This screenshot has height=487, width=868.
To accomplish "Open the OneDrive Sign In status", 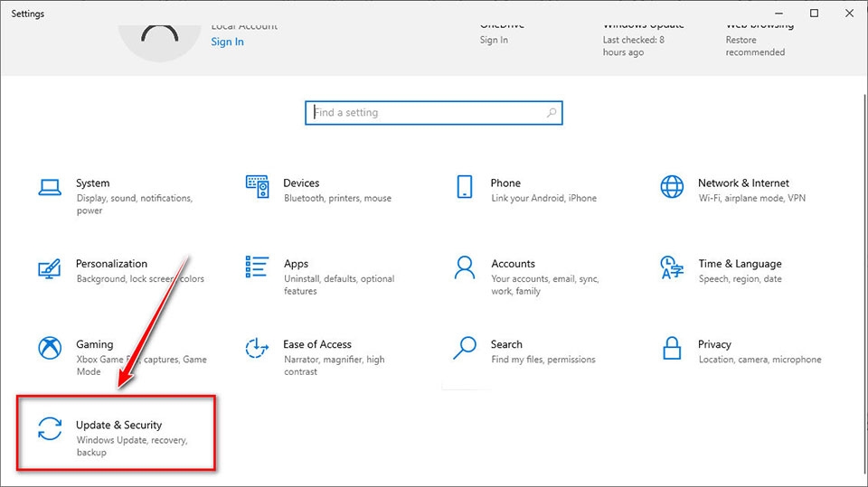I will [x=494, y=40].
